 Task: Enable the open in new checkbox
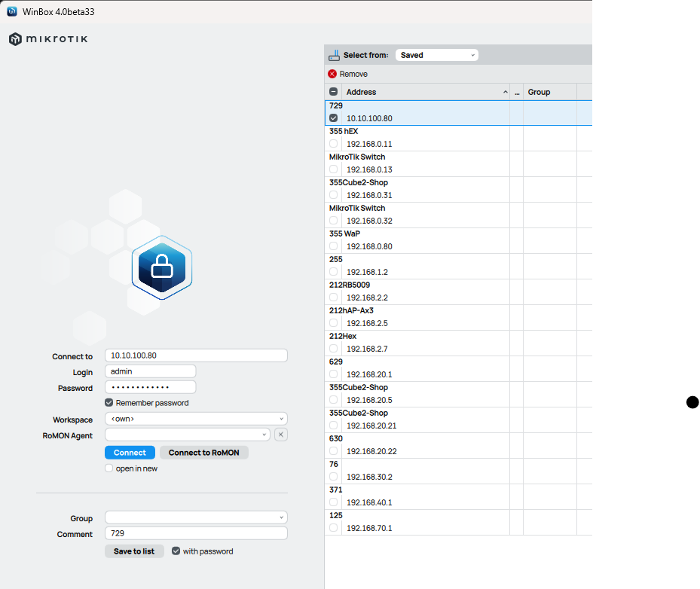coord(109,468)
